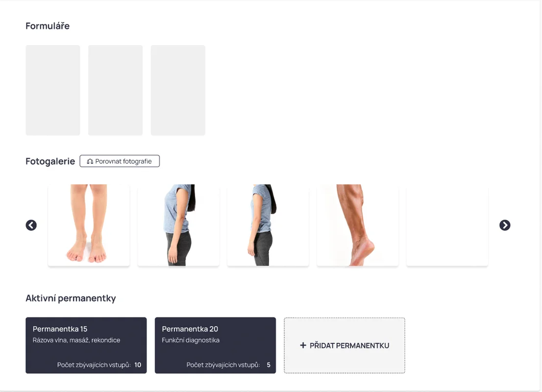Open the third form placeholder card

178,90
